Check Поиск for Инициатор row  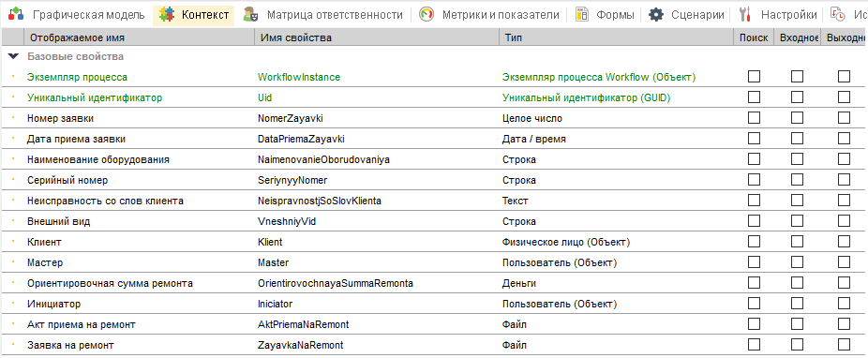tap(754, 304)
